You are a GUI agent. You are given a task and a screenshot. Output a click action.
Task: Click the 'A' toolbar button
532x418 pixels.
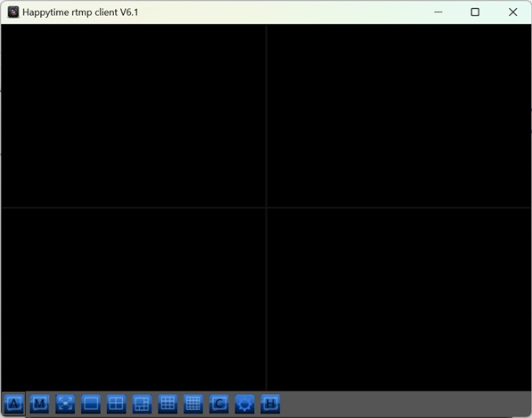pos(14,404)
